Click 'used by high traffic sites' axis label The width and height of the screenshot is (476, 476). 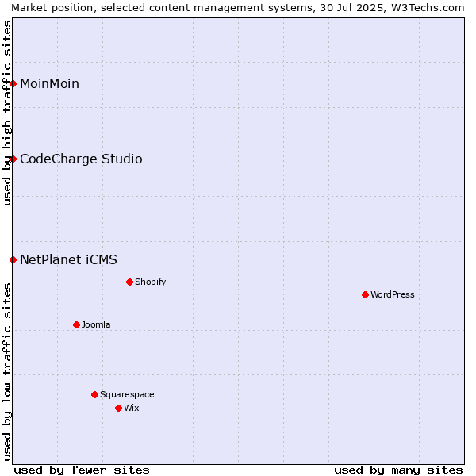pos(6,113)
